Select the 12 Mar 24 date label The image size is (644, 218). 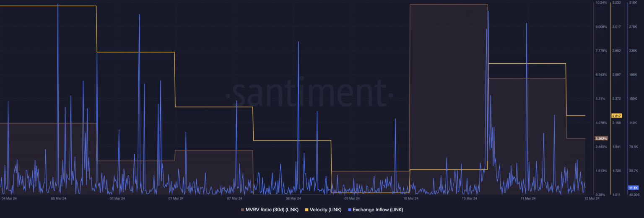592,199
